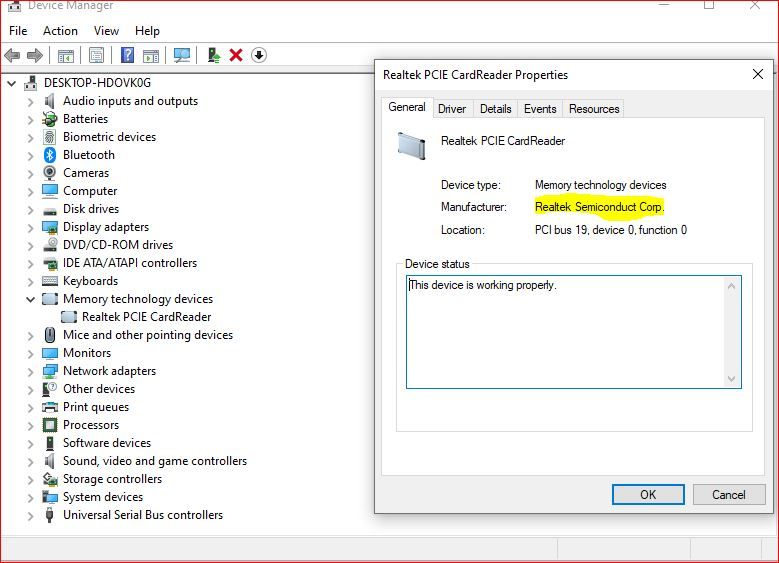Screen dimensions: 779x563
Task: Click the Batteries category icon
Action: click(50, 119)
